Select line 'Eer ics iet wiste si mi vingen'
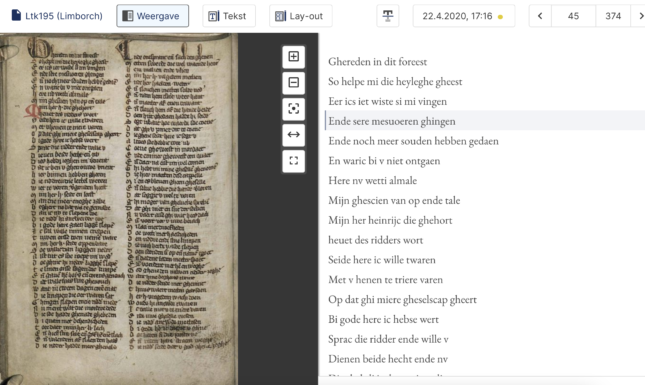The height and width of the screenshot is (385, 645). point(387,101)
